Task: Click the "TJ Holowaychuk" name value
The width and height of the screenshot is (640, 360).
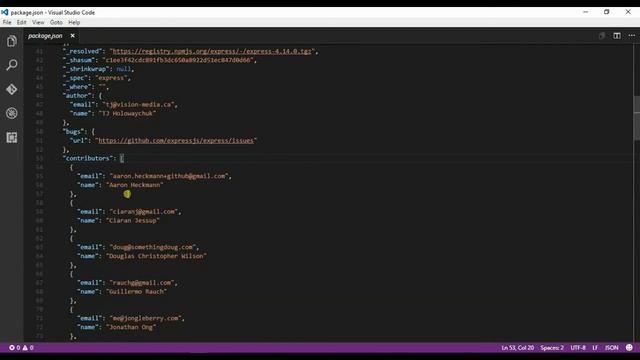Action: (127, 113)
